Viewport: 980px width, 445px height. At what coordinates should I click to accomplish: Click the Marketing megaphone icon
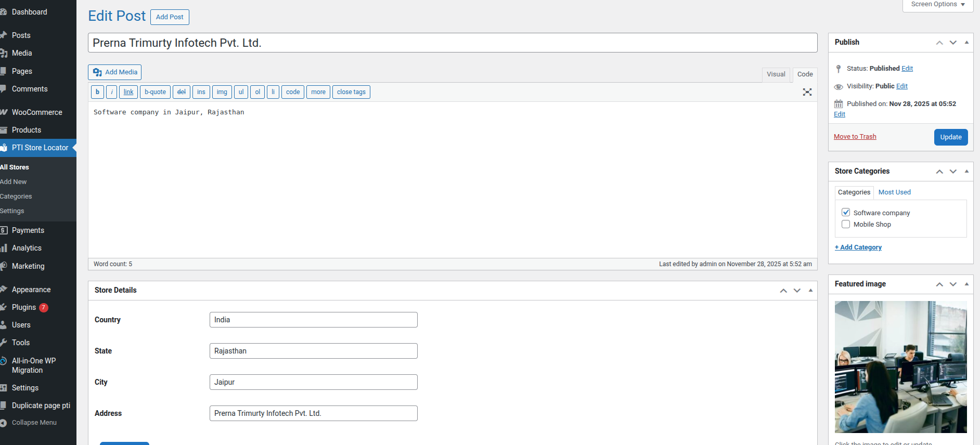3,266
